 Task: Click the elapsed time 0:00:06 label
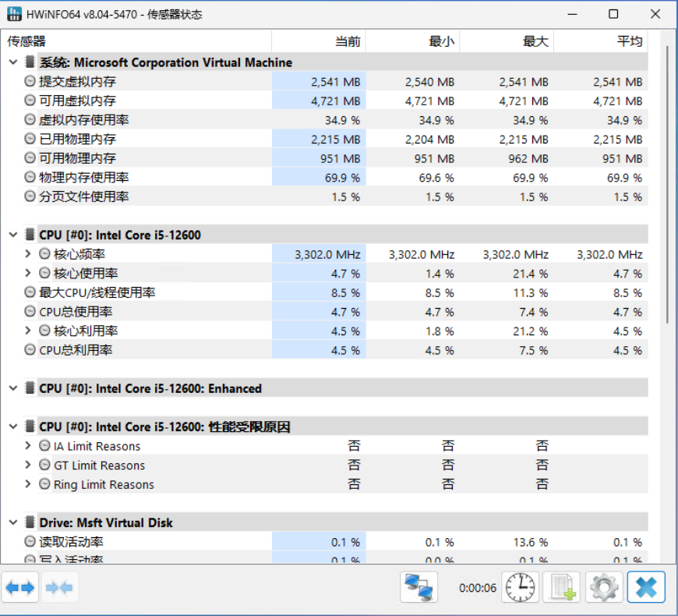coord(478,588)
